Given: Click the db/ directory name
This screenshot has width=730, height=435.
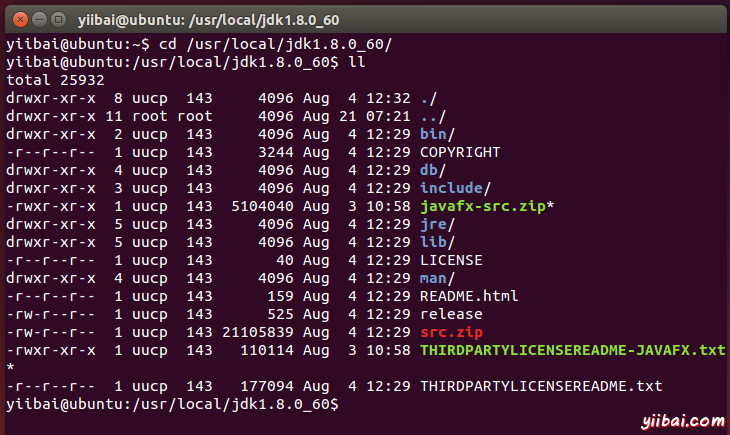Looking at the screenshot, I should point(431,170).
